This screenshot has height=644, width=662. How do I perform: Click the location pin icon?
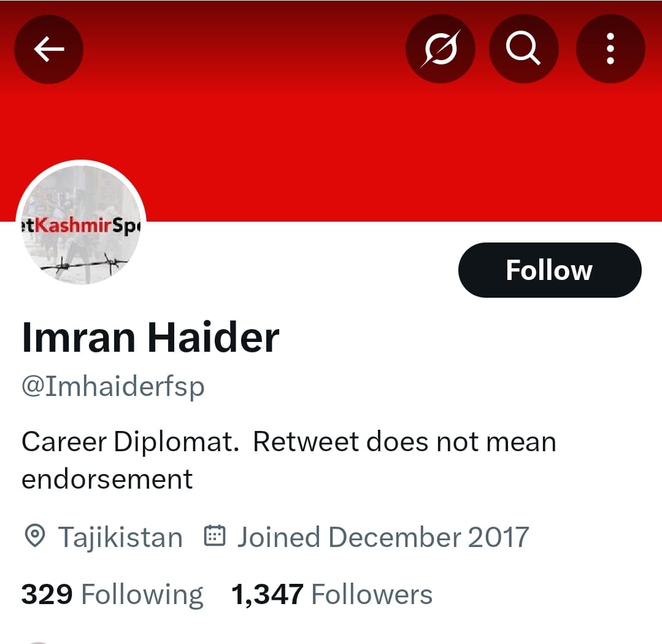point(35,536)
